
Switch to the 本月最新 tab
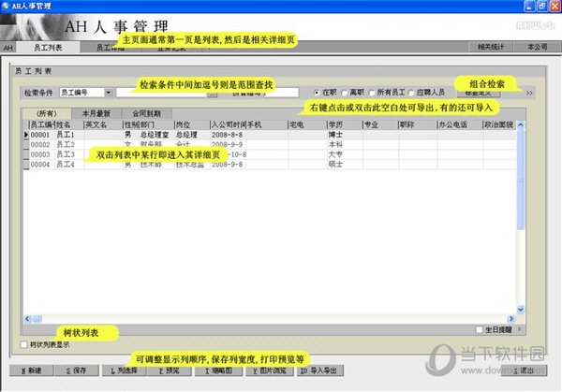[x=96, y=113]
